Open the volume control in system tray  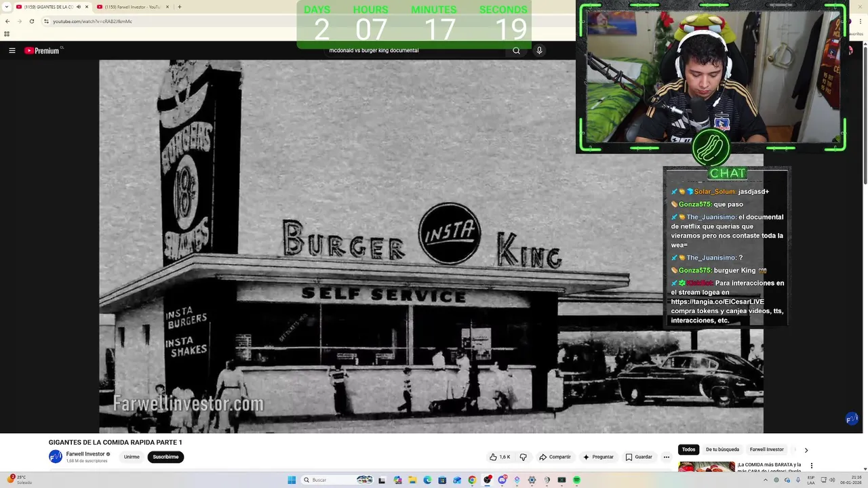pyautogui.click(x=832, y=480)
